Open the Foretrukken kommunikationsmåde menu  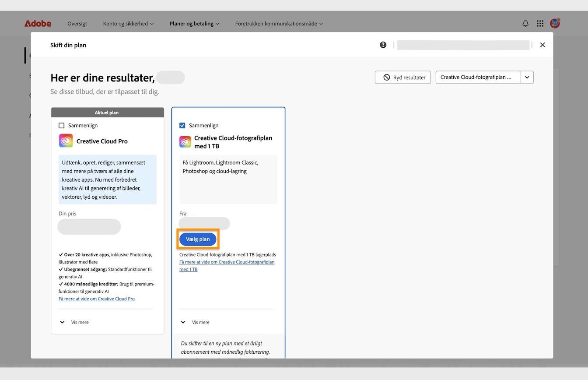(x=279, y=24)
